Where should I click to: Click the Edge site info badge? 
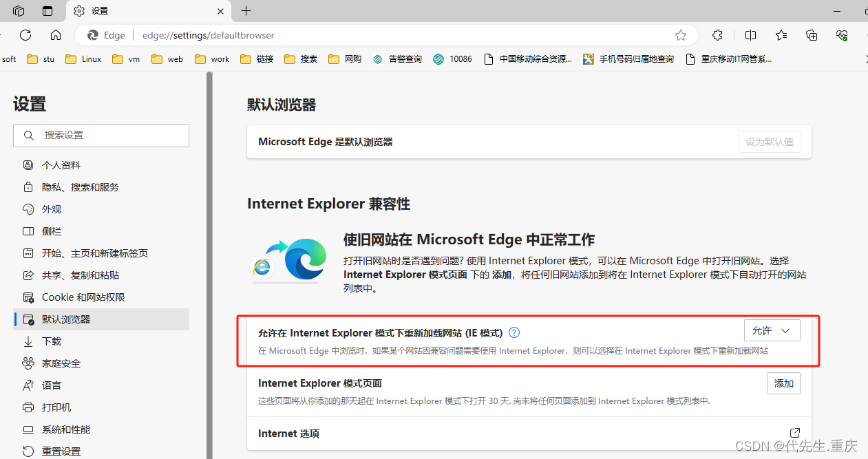106,35
